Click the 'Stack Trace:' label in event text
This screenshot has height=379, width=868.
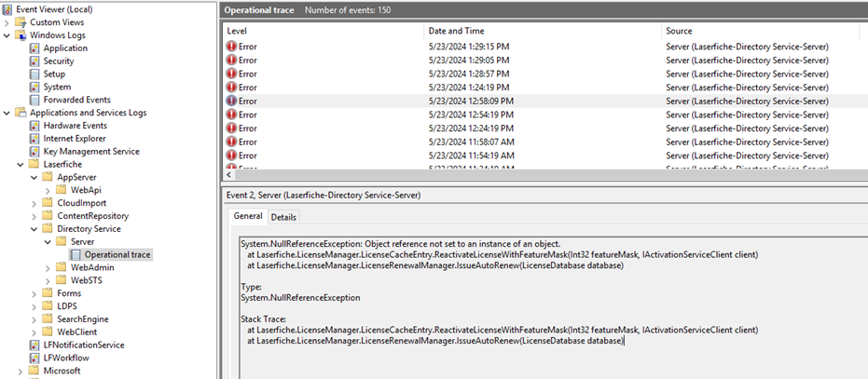pyautogui.click(x=264, y=319)
